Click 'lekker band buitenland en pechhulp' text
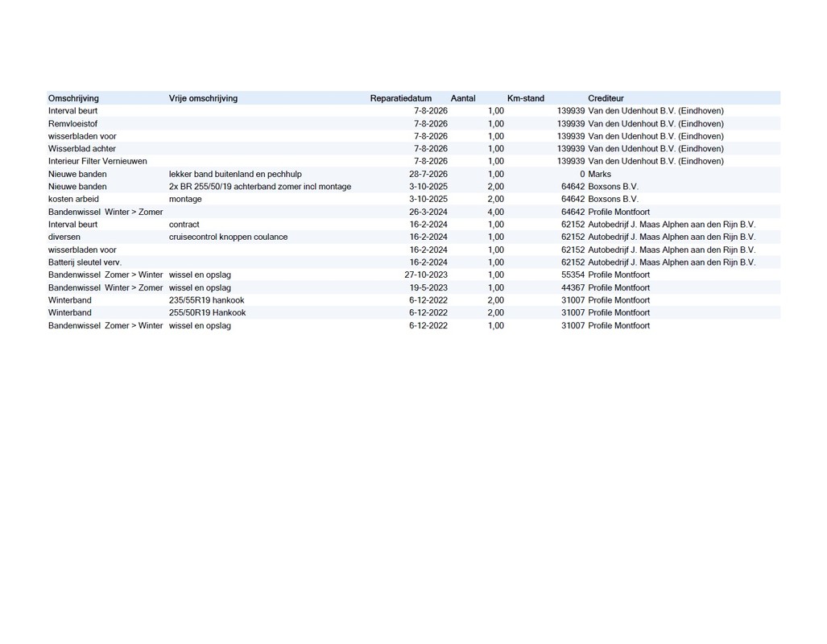This screenshot has height=644, width=827. coord(235,174)
